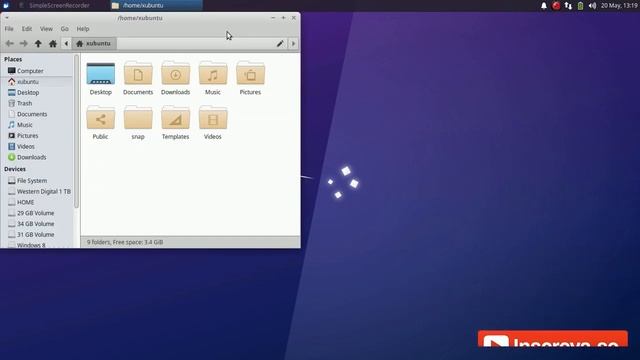Click the /home/xubuntu taskbar window button
Screen dimensions: 640x360
pos(156,5)
